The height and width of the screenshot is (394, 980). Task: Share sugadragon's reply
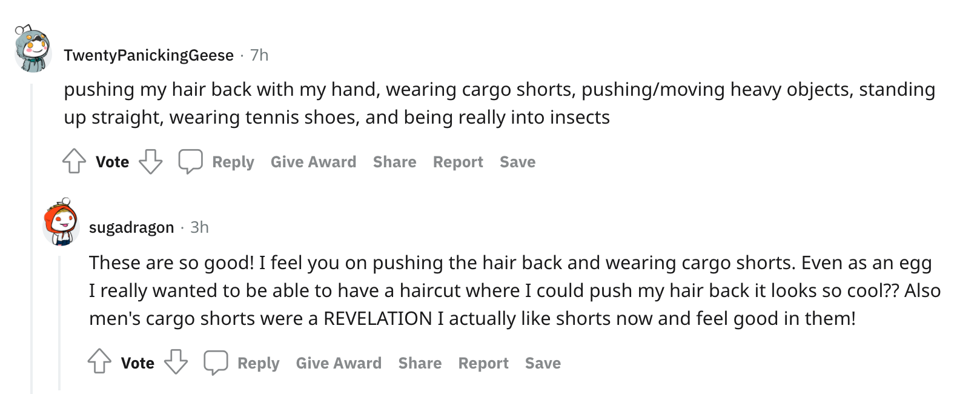point(420,363)
